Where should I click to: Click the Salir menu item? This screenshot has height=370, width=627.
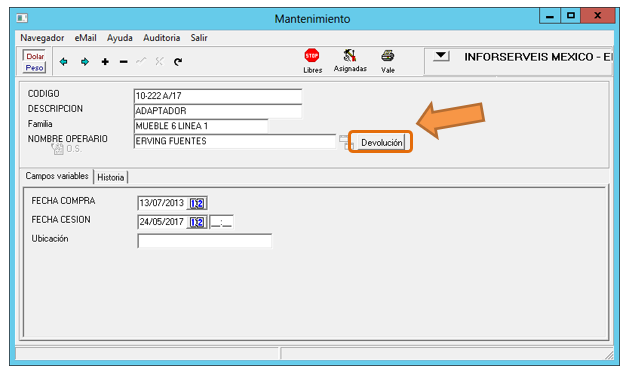click(x=199, y=38)
